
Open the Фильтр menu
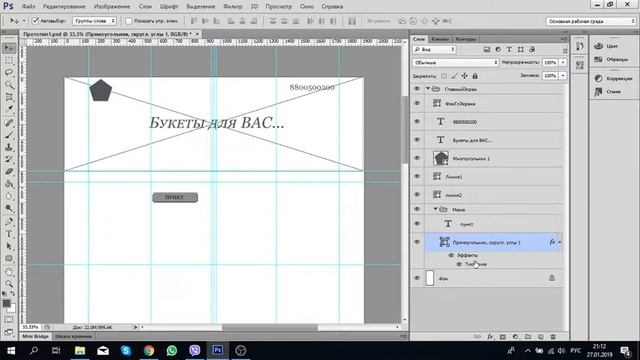tap(233, 7)
